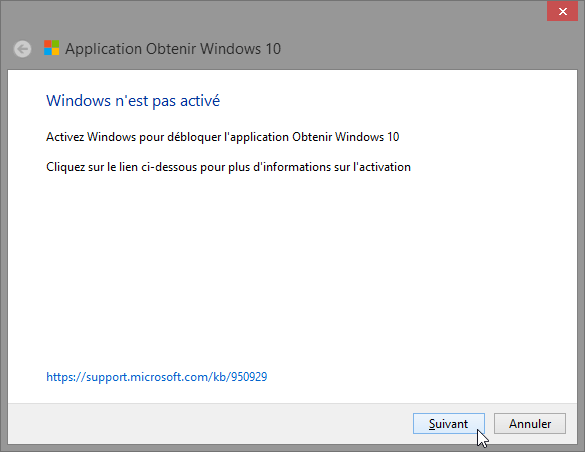Click the heading "Windows n'est pas activé"
Viewport: 585px width, 452px height.
coord(133,101)
